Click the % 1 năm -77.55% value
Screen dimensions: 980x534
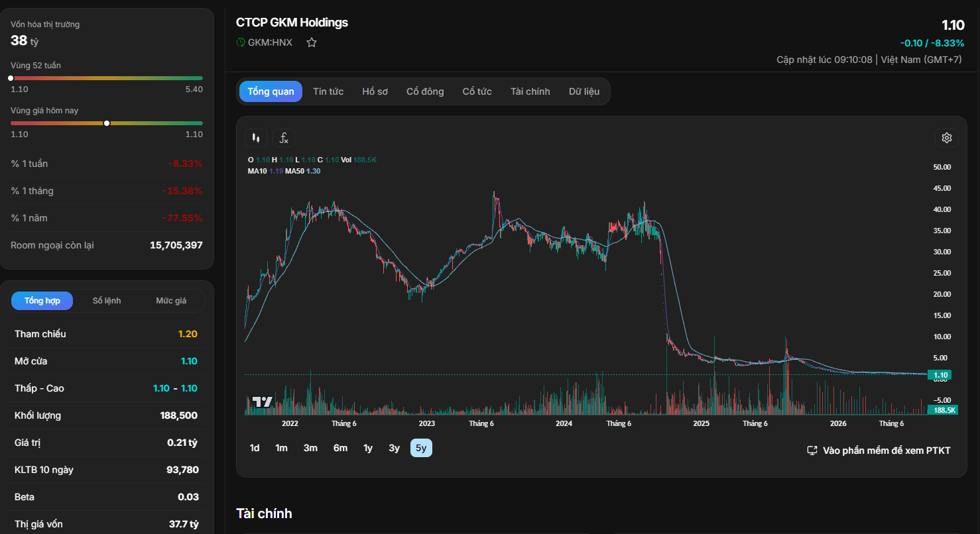tap(182, 218)
